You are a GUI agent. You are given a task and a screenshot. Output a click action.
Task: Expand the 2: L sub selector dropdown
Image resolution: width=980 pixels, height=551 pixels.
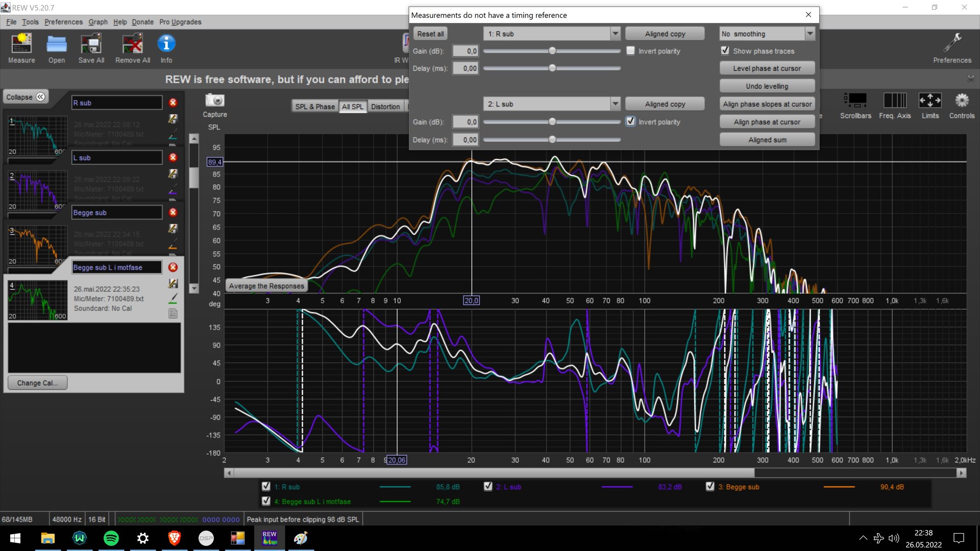pyautogui.click(x=615, y=104)
